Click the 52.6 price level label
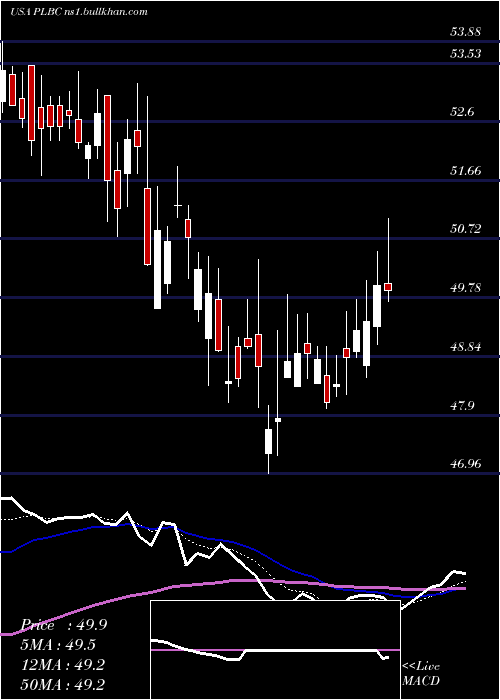500x700 pixels. pyautogui.click(x=462, y=112)
